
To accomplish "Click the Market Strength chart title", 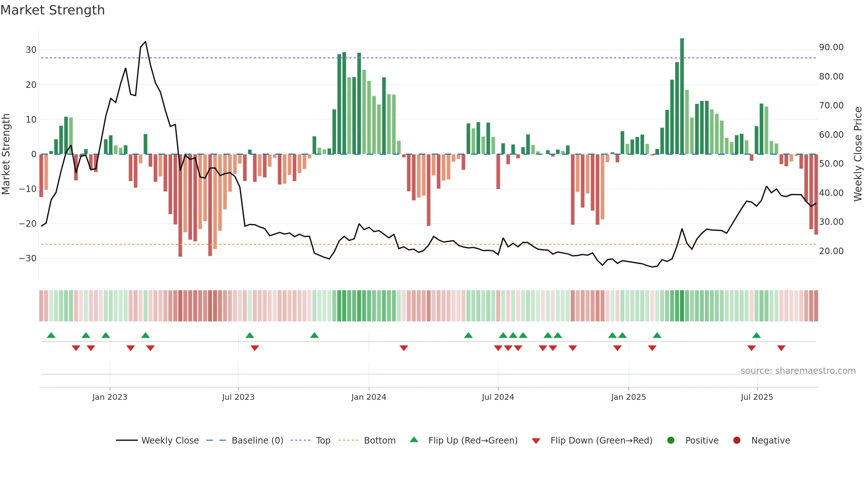I will (x=52, y=10).
